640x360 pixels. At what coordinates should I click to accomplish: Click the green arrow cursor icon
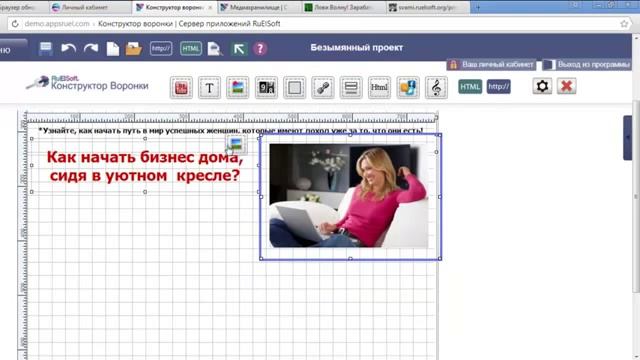(x=239, y=49)
